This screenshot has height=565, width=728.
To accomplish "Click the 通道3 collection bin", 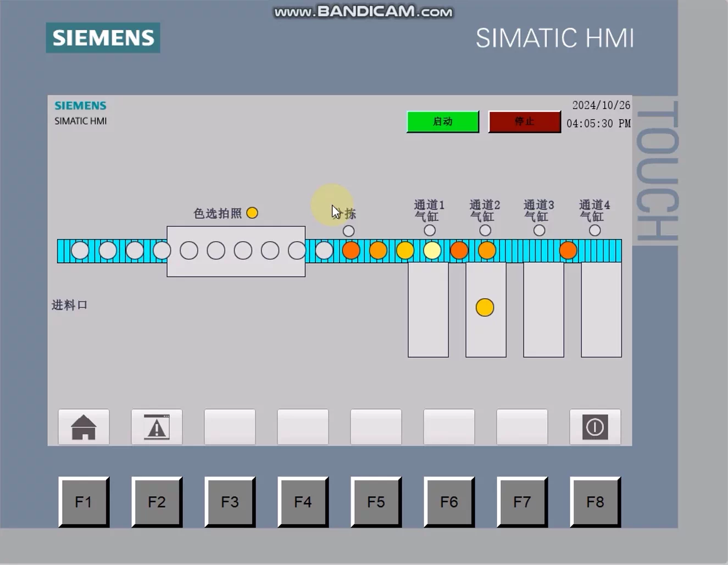I will click(543, 309).
